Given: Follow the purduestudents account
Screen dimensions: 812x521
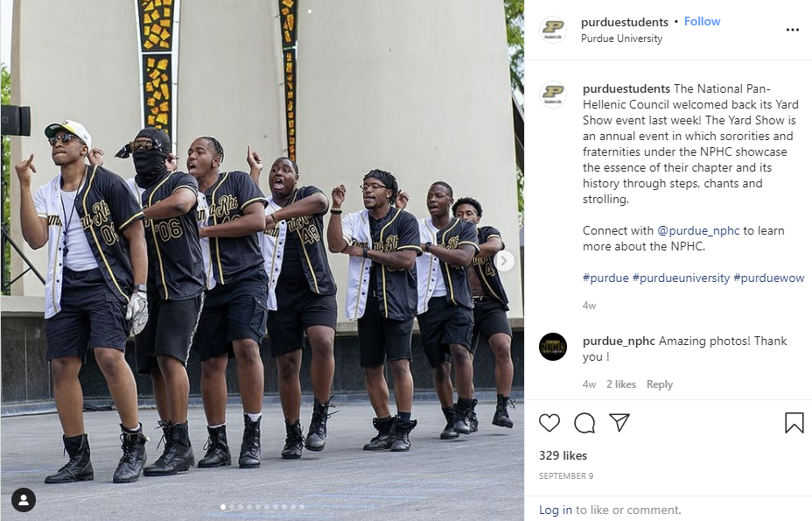Looking at the screenshot, I should pyautogui.click(x=702, y=21).
